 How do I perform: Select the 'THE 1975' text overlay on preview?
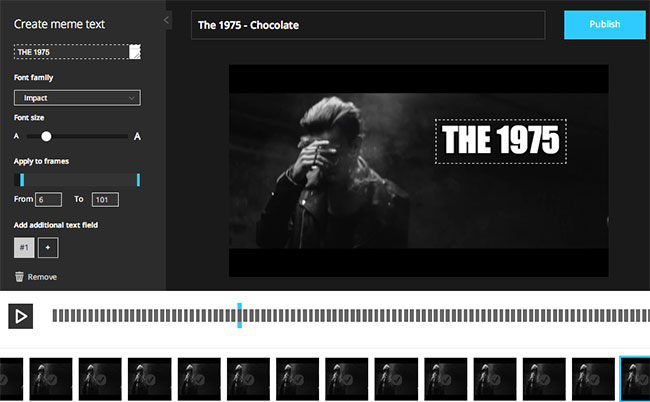click(501, 141)
